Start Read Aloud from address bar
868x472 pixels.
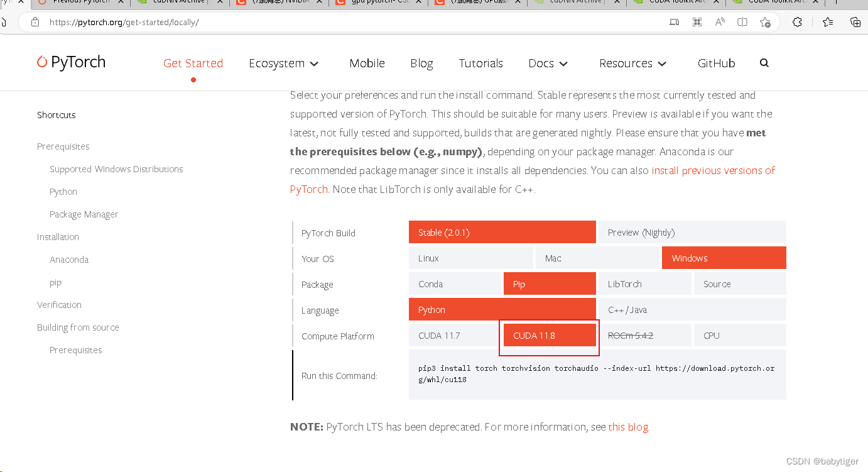[720, 22]
